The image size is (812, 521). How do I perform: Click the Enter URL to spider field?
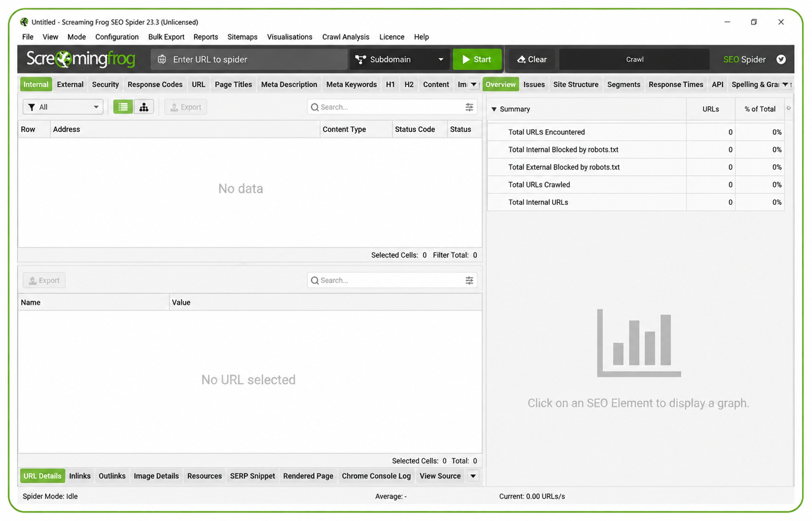249,59
